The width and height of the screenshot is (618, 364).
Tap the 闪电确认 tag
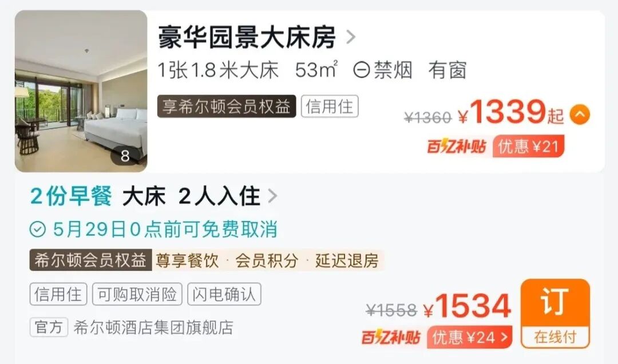pos(224,294)
